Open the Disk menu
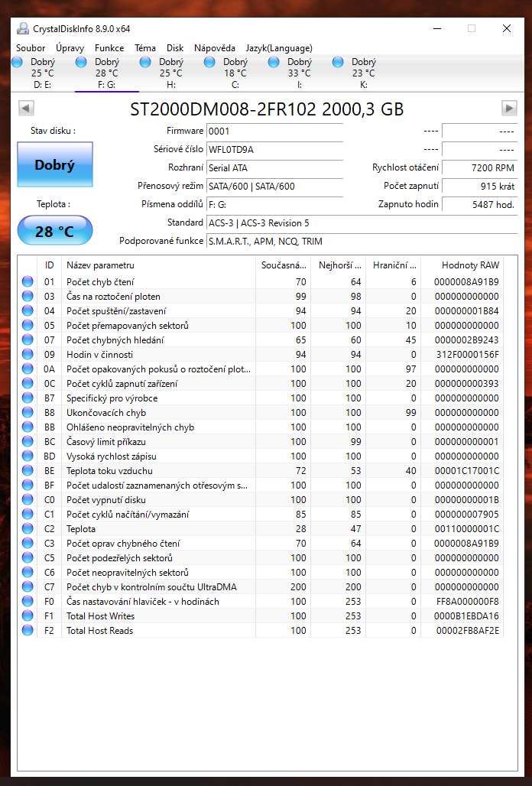532x786 pixels. [x=175, y=48]
